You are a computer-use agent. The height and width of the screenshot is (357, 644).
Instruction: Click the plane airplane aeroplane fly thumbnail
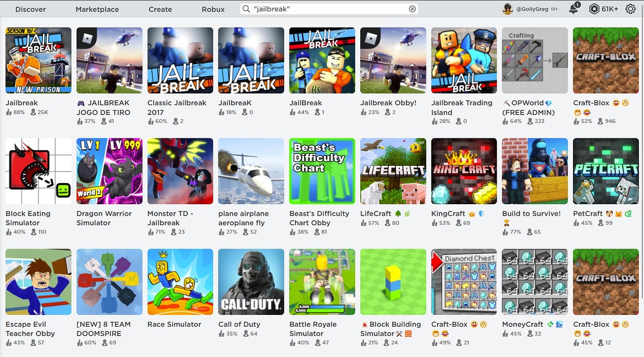(x=251, y=171)
